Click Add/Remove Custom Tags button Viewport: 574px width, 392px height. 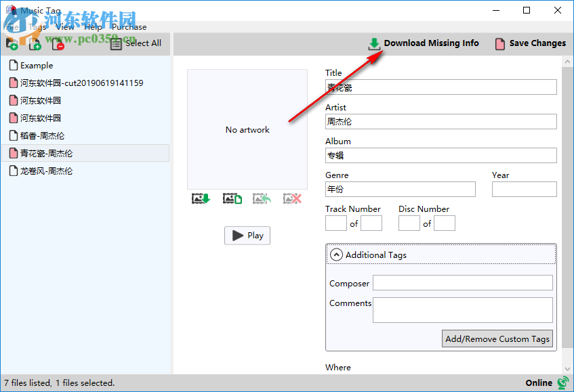pyautogui.click(x=497, y=339)
